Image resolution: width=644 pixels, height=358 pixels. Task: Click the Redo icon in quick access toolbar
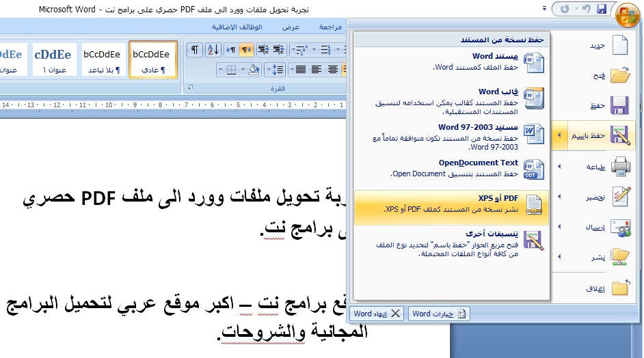click(565, 9)
